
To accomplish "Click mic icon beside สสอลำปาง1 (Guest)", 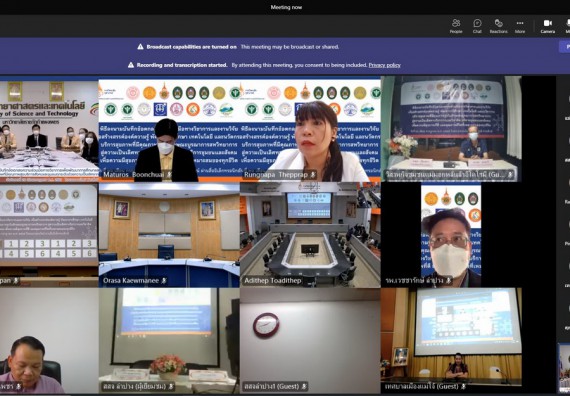I will click(304, 386).
